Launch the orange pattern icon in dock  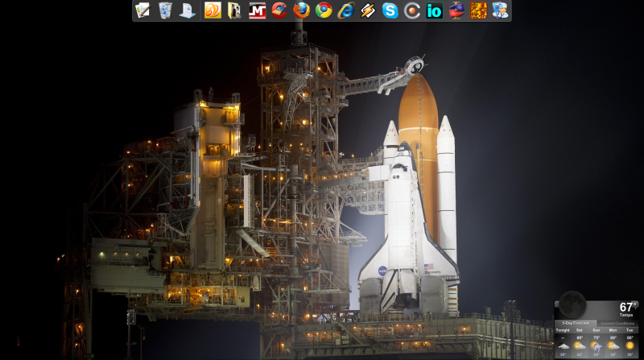coord(478,10)
